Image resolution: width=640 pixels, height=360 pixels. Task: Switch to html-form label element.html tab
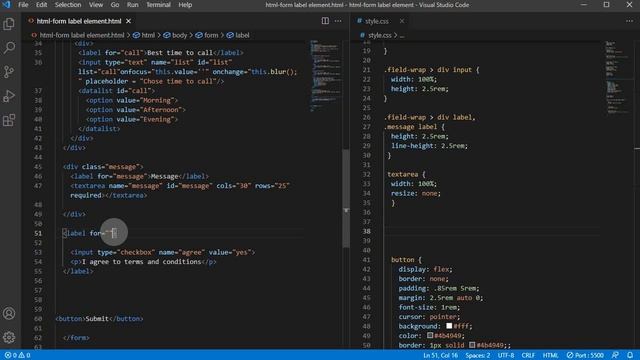tap(79, 21)
